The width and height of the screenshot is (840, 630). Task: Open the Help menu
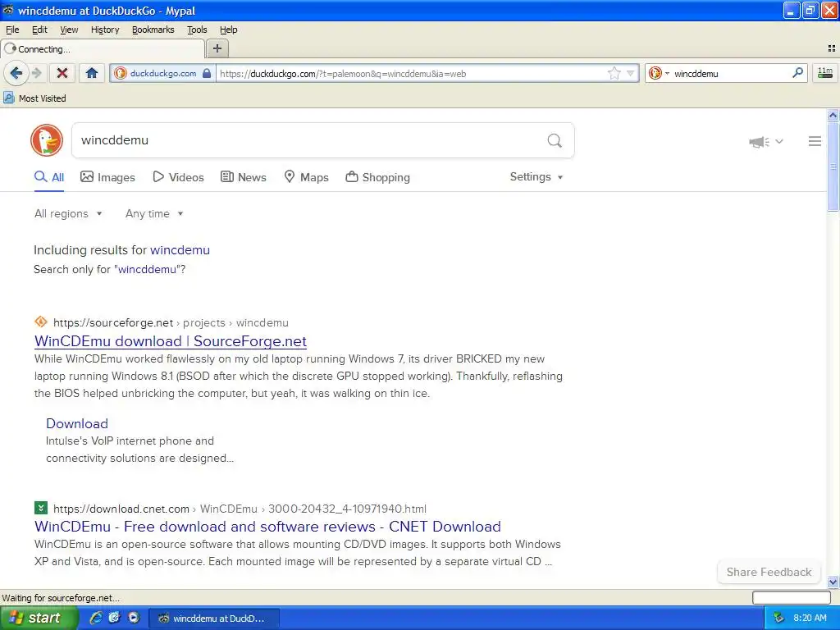coord(228,30)
